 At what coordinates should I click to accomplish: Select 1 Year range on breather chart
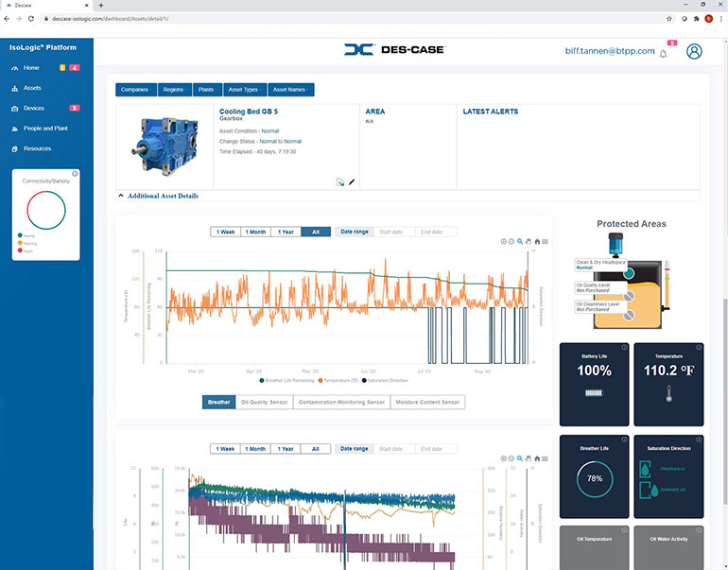(x=286, y=232)
